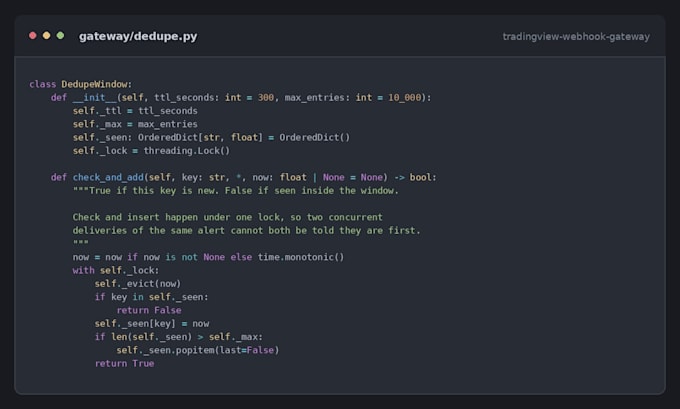Click 'self._seen.popitem(last=False)' line
Screen dimensions: 680x409
pyautogui.click(x=198, y=350)
